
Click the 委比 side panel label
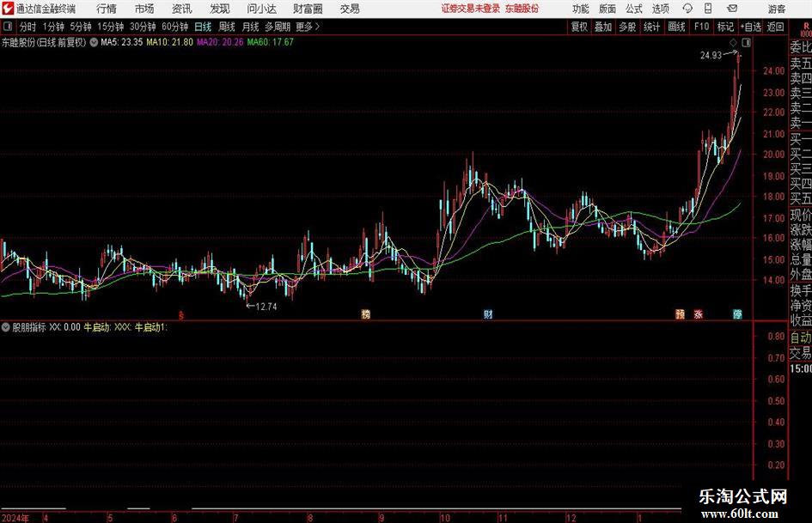coord(801,47)
